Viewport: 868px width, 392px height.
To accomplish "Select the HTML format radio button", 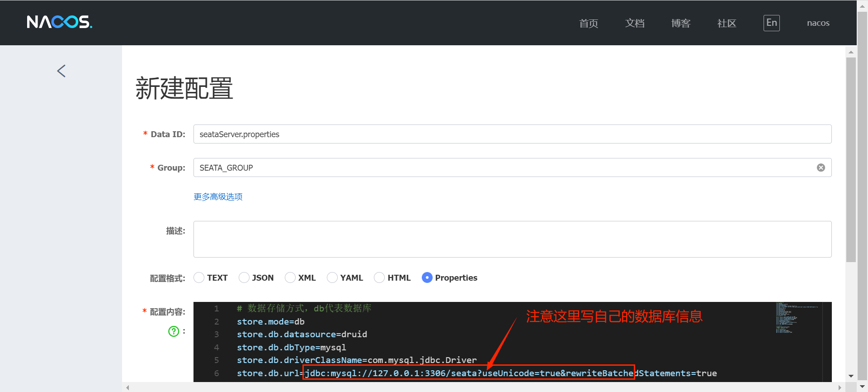I will 379,277.
